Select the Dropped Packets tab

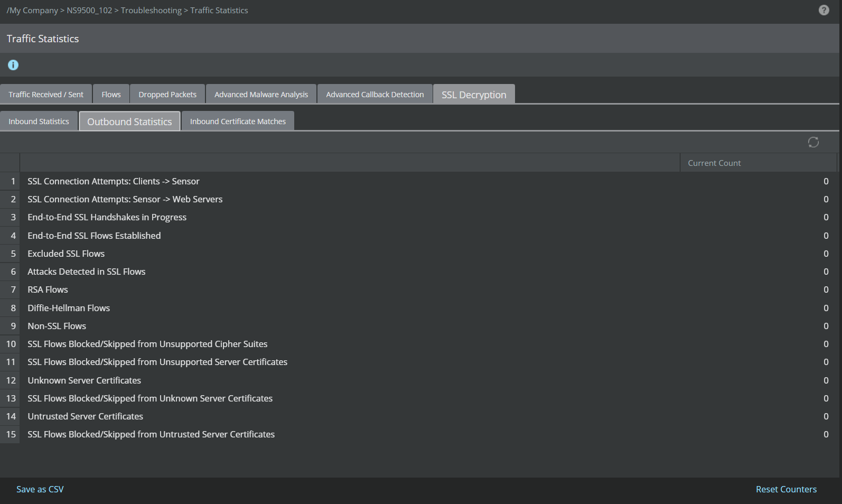coord(167,94)
